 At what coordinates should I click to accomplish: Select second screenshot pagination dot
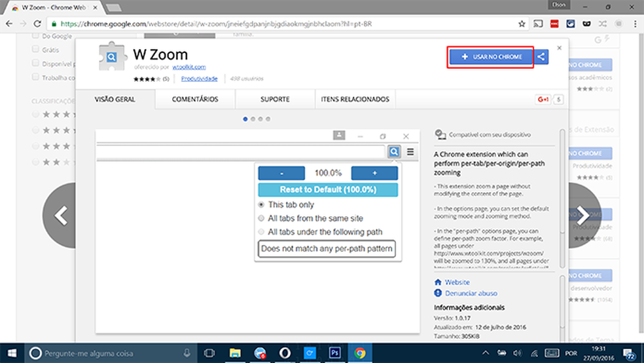[x=253, y=119]
